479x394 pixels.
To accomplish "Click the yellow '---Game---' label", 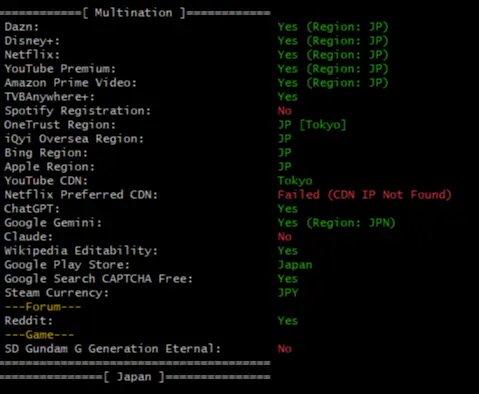I will point(39,335).
